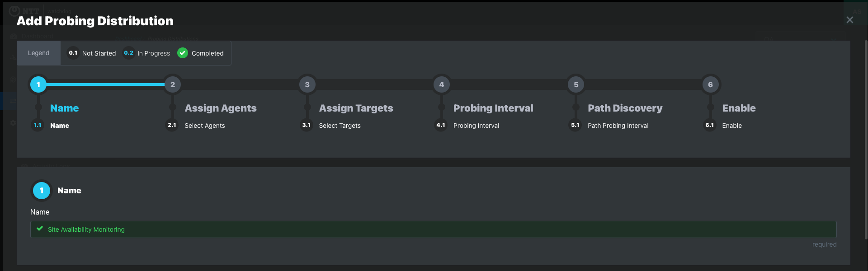Click the 1.1 Name sub-step badge
The image size is (868, 271).
click(38, 125)
